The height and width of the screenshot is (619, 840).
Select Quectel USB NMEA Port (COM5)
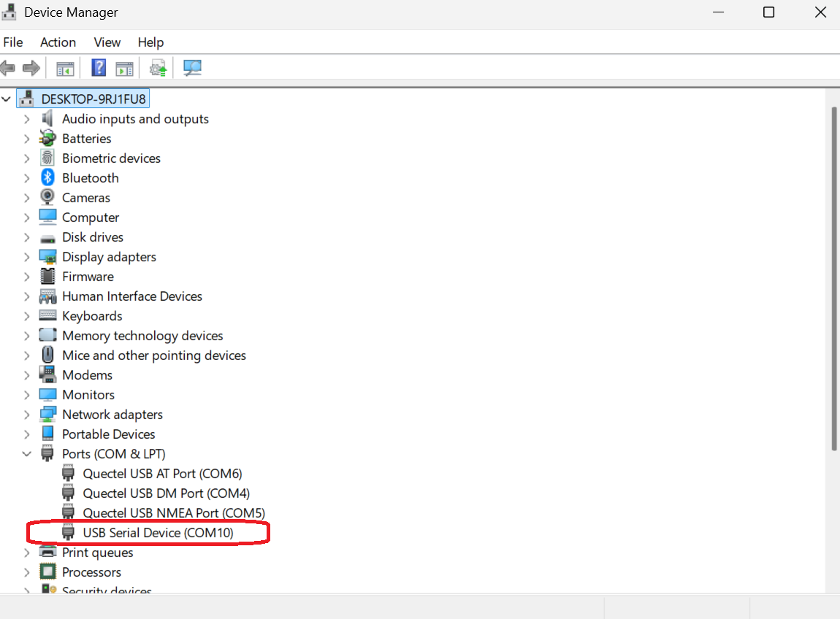click(173, 513)
